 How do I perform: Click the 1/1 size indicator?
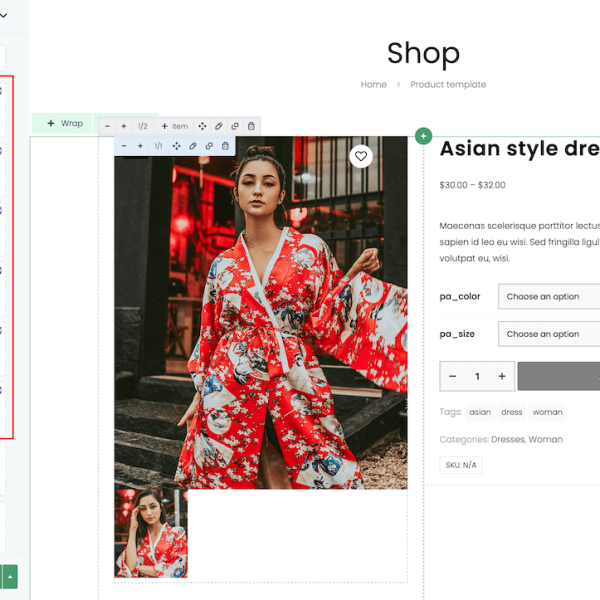158,146
